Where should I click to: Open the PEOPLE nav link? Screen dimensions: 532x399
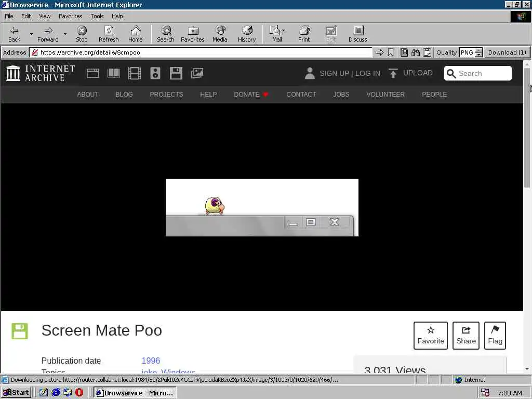(434, 95)
